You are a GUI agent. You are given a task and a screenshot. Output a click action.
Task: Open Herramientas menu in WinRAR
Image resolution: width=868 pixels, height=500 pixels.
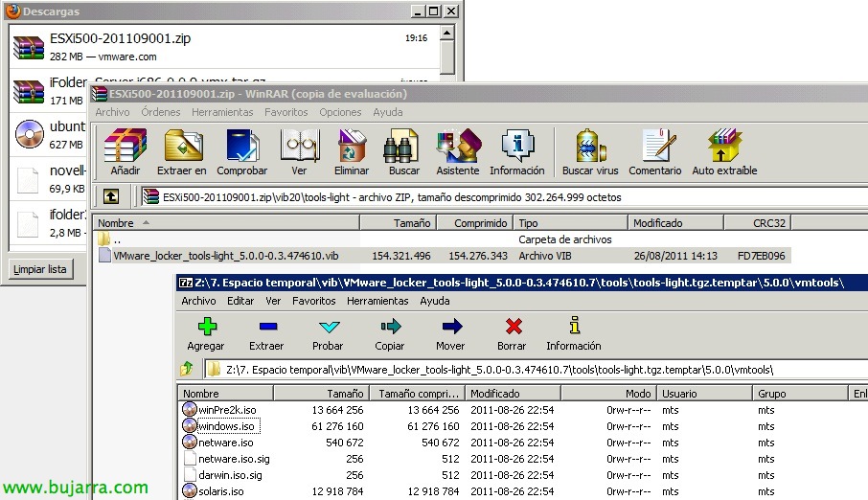point(222,112)
